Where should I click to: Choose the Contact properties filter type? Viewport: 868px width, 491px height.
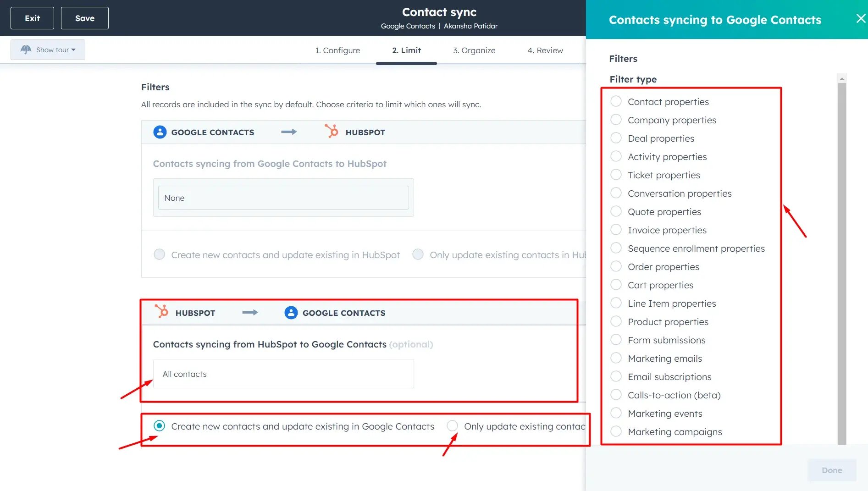click(616, 101)
